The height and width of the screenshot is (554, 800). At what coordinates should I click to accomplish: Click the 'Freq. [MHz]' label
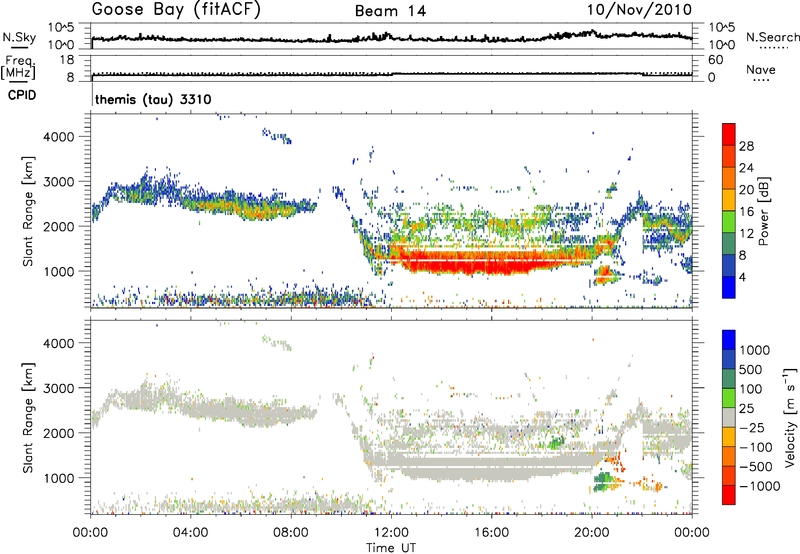[19, 67]
